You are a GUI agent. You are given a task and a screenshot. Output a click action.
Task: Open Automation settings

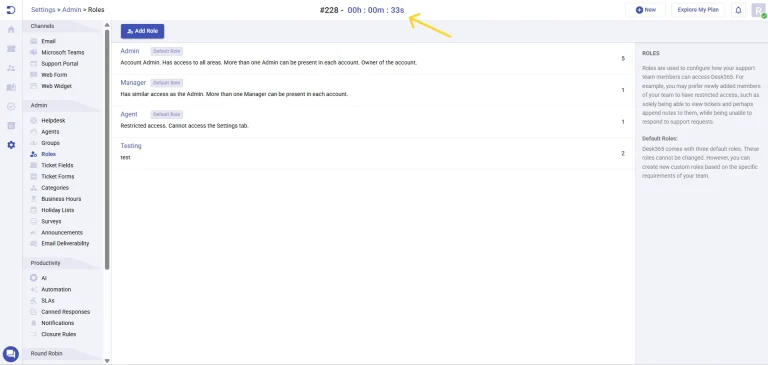coord(56,290)
